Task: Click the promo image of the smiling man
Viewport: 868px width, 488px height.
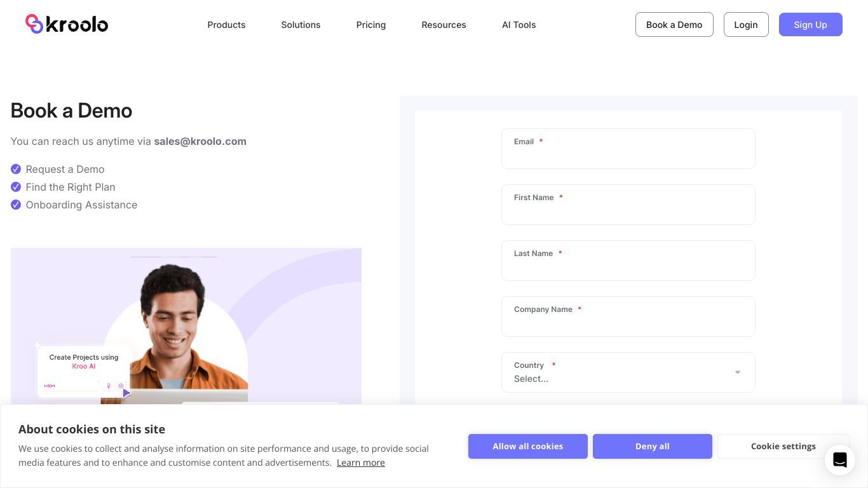Action: 186,326
